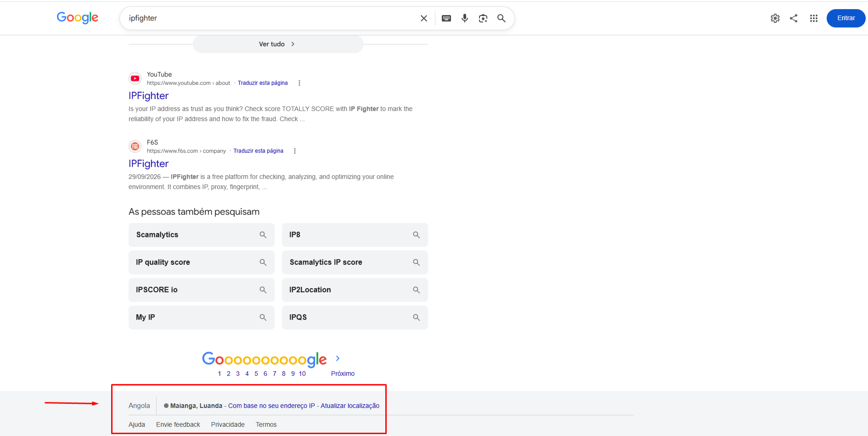
Task: Search related term IP2Location
Action: [x=355, y=290]
